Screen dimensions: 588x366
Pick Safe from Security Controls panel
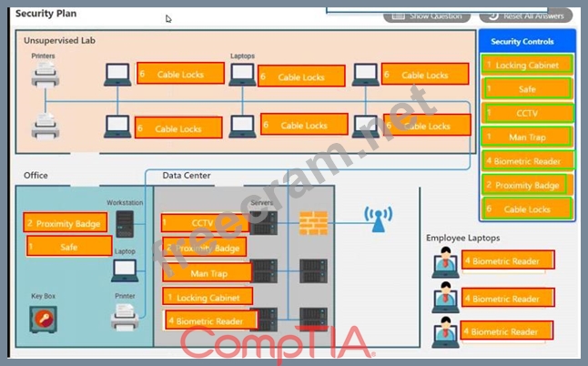[527, 89]
